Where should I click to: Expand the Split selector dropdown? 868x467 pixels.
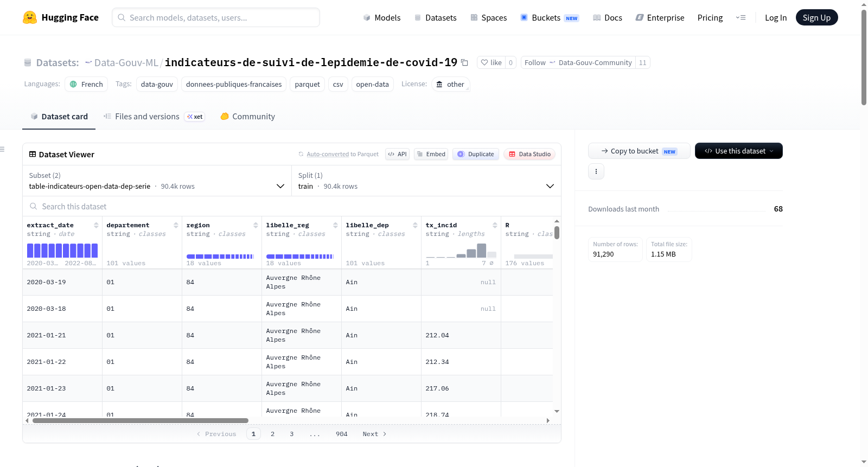426,181
